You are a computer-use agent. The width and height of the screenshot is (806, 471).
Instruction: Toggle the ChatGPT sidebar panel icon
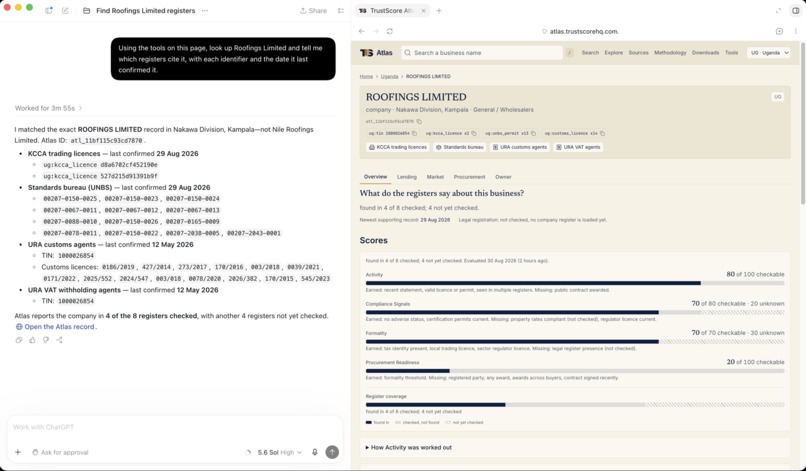coord(49,10)
